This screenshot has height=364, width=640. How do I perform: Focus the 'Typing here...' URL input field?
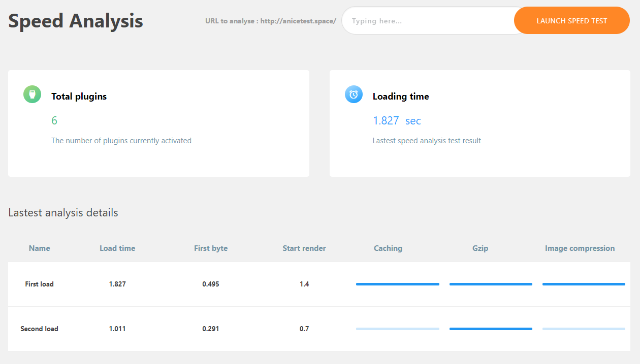pyautogui.click(x=429, y=20)
